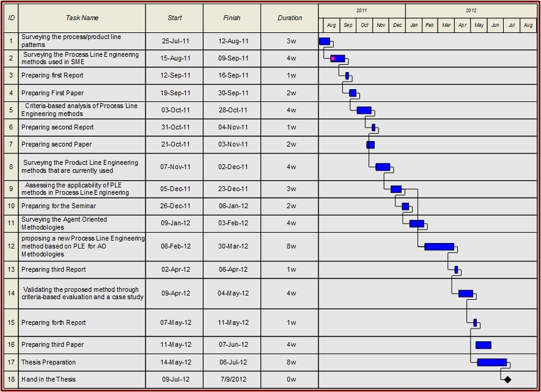Select the 25-Jul-11 start date cell

tap(175, 41)
